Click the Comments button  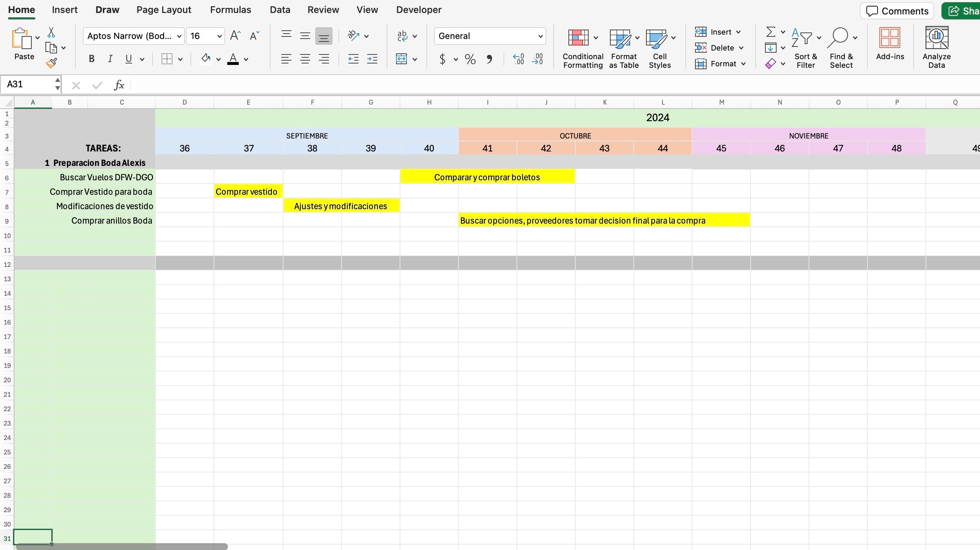click(897, 11)
